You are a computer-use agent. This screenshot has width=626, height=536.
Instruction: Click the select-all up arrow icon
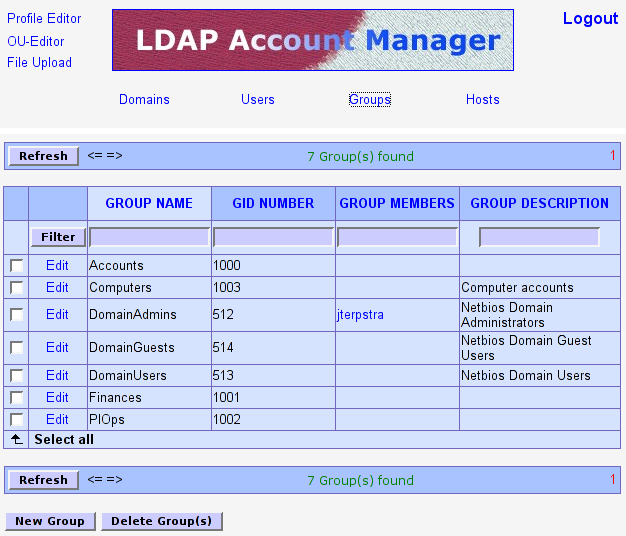[16, 439]
